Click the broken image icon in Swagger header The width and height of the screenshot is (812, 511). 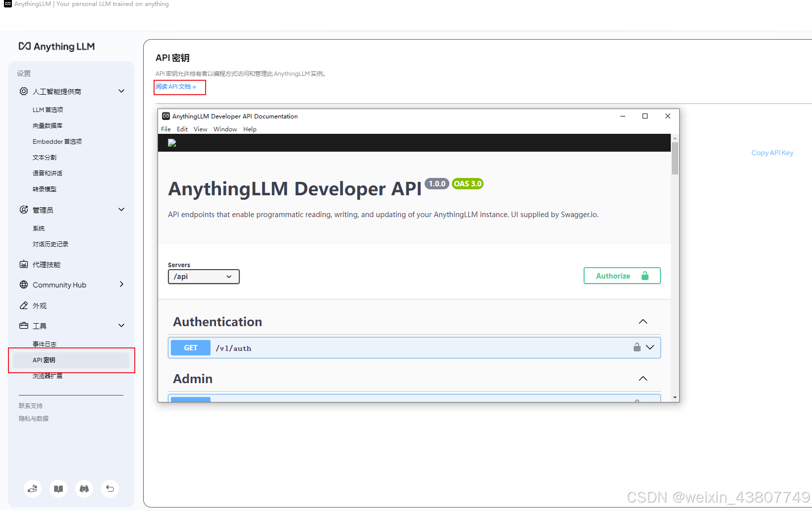point(172,143)
